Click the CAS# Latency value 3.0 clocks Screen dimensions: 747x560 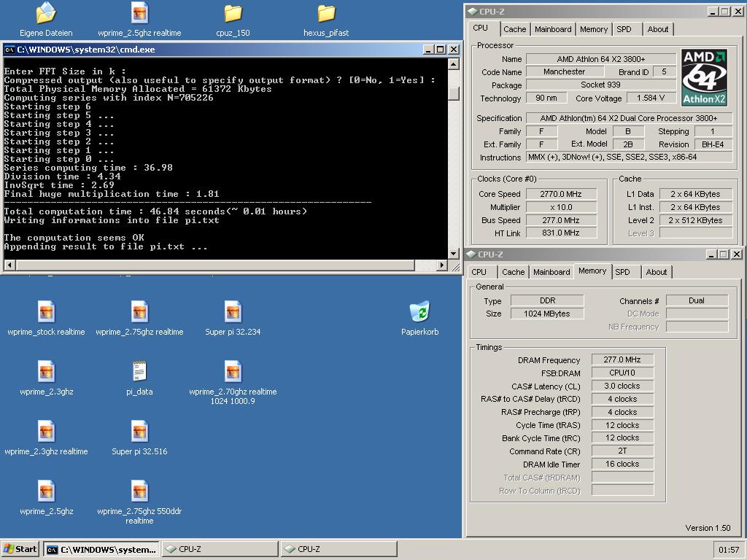point(622,386)
